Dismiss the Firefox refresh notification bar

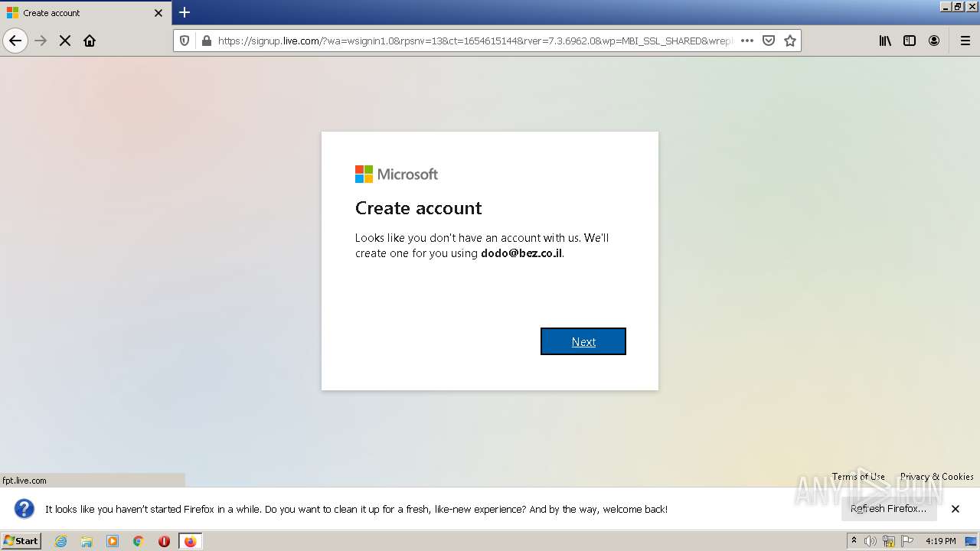point(955,508)
